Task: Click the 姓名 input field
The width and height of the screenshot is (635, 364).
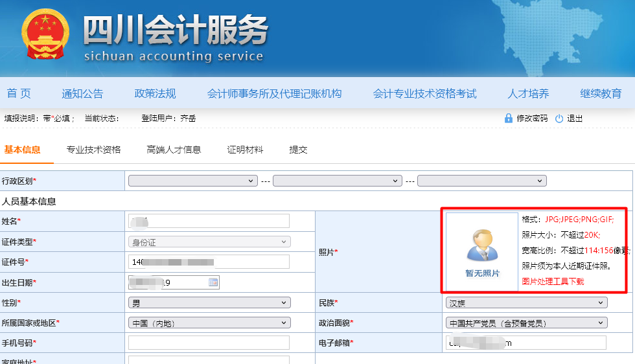Action: (x=209, y=221)
